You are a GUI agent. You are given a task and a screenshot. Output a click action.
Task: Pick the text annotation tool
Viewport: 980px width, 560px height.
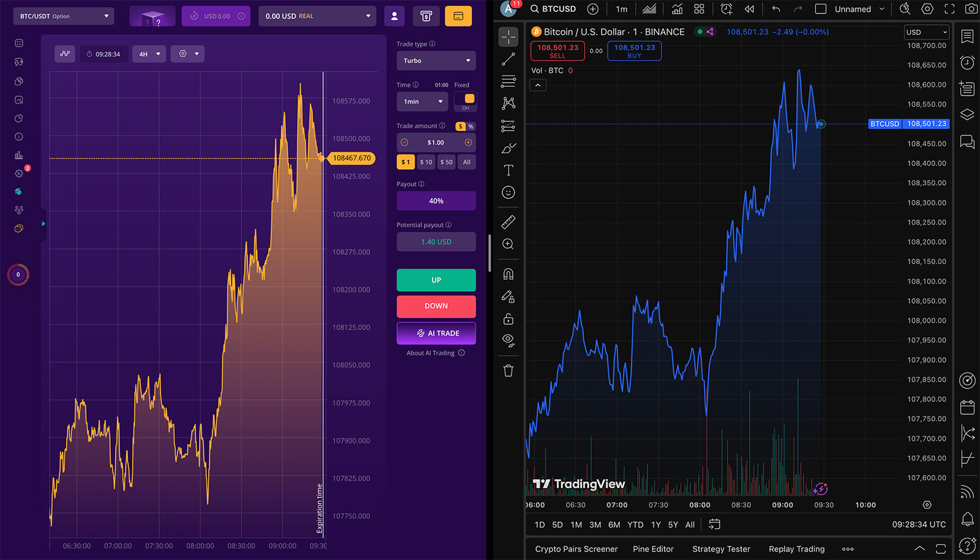508,170
